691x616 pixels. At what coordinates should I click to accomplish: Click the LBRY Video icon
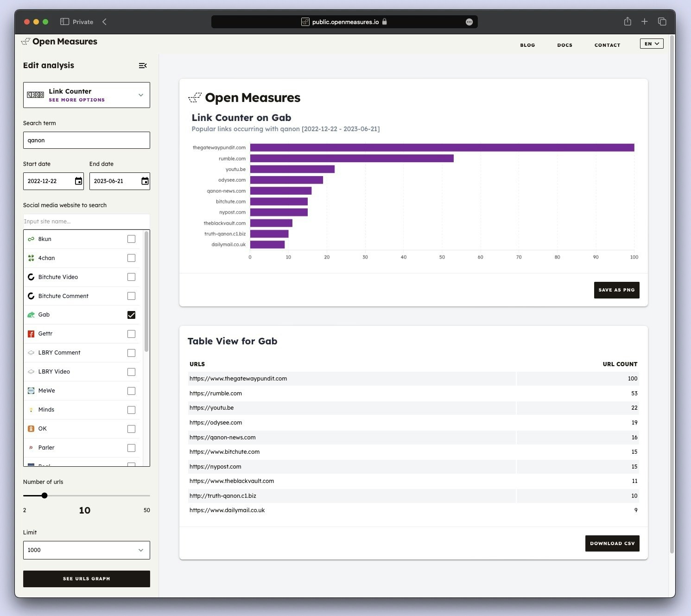(x=31, y=372)
